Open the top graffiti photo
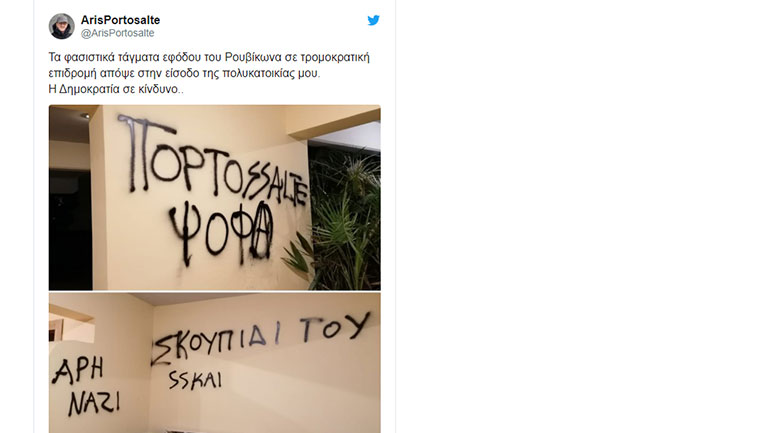Image resolution: width=770 pixels, height=433 pixels. tap(215, 197)
